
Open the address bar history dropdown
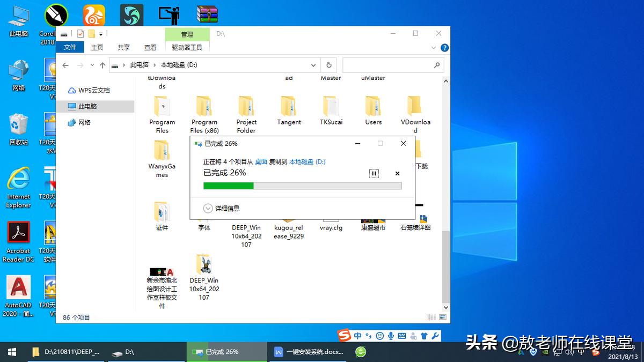[313, 65]
